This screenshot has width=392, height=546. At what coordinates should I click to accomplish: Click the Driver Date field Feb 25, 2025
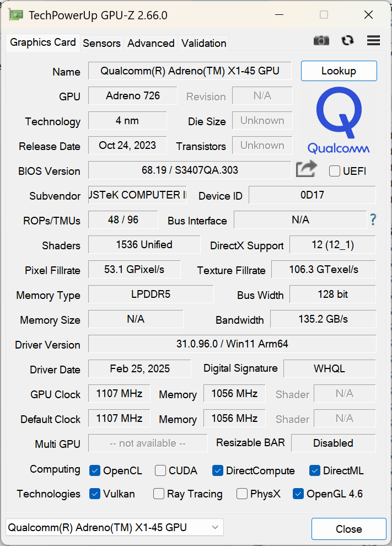[139, 368]
